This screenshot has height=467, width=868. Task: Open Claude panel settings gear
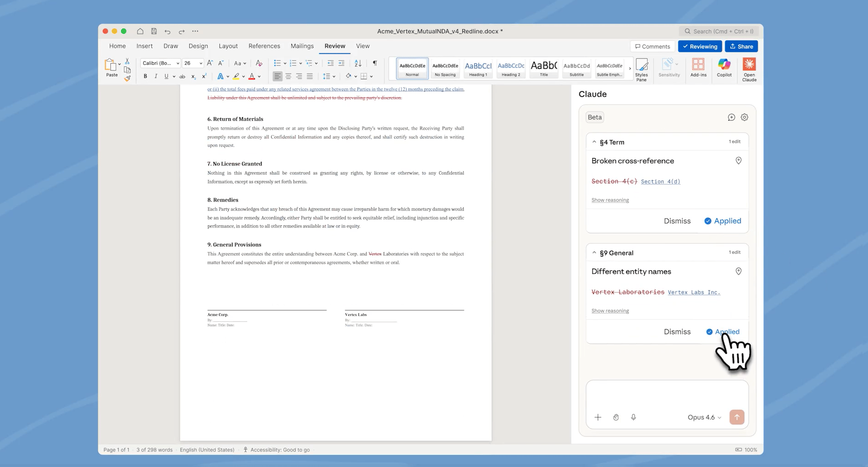[x=744, y=117]
